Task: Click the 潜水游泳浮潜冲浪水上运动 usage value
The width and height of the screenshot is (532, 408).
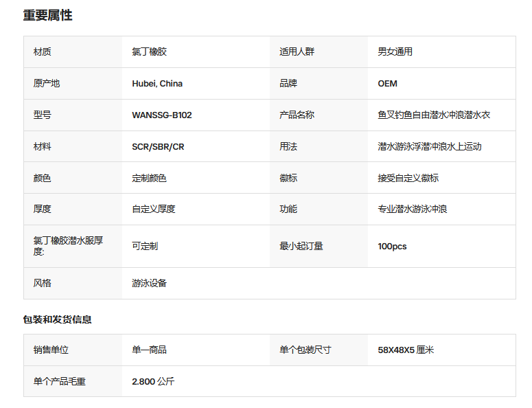Action: click(x=430, y=146)
